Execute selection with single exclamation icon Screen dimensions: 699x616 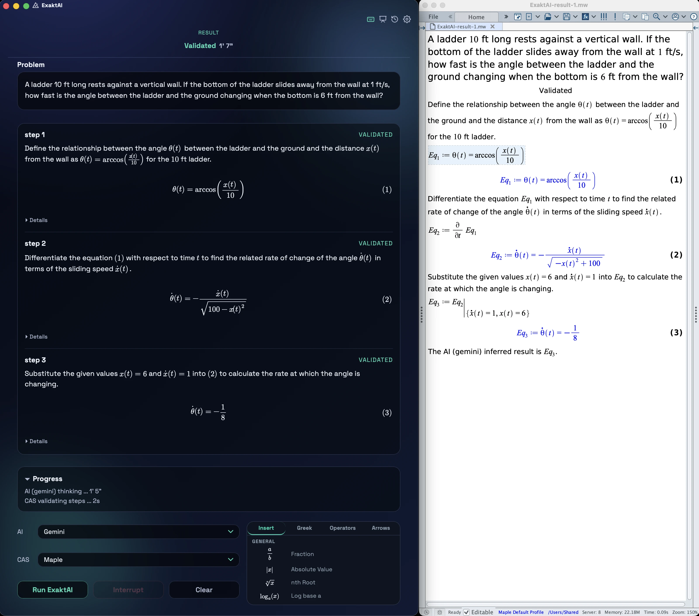click(615, 17)
